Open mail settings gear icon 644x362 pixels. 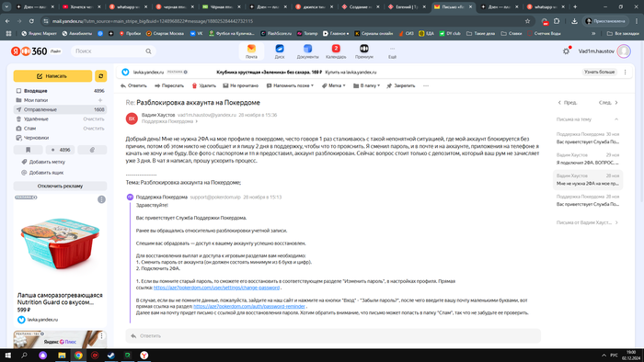click(x=566, y=51)
